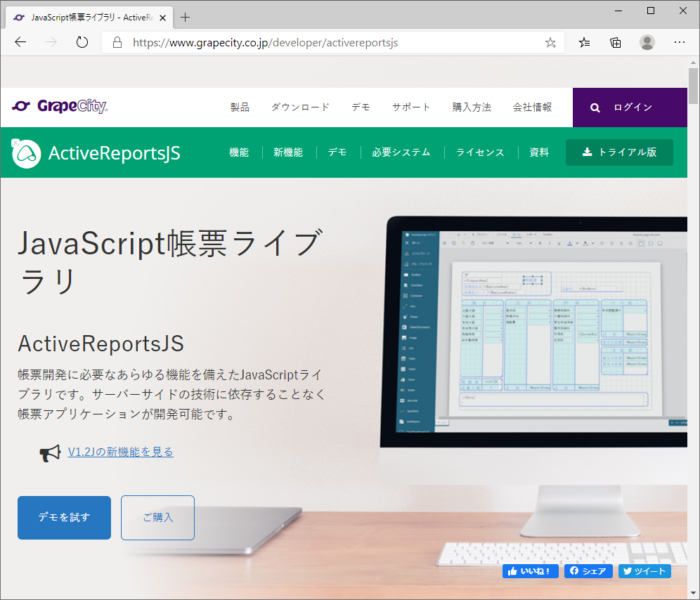Open browser Settings and more menu
The image size is (700, 600).
point(679,42)
